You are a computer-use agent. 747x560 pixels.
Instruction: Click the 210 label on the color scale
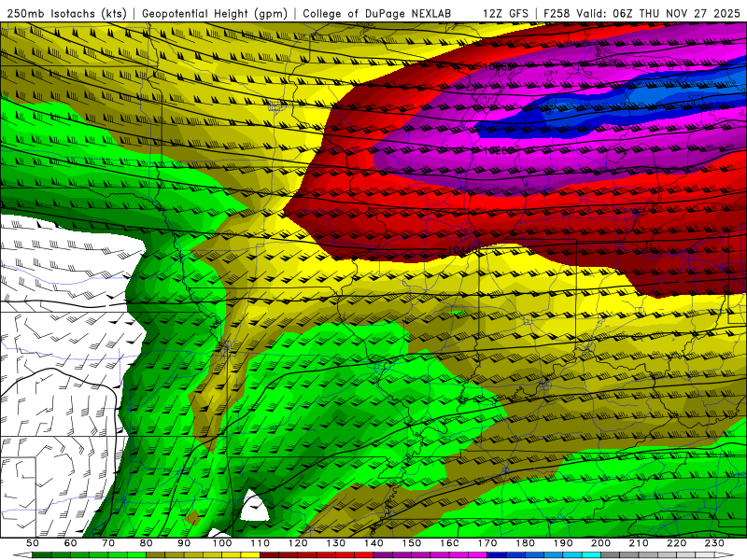coord(639,543)
